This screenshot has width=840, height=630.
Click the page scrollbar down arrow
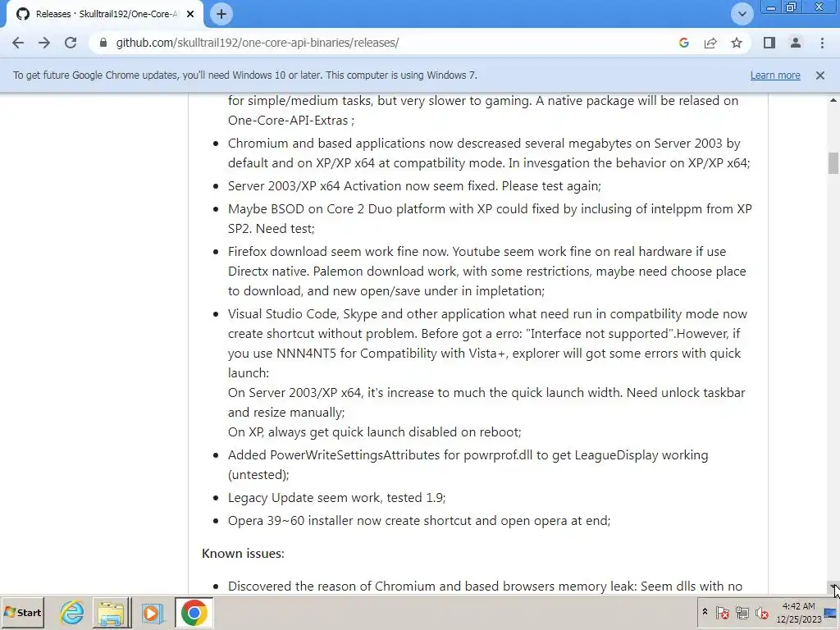click(x=833, y=587)
